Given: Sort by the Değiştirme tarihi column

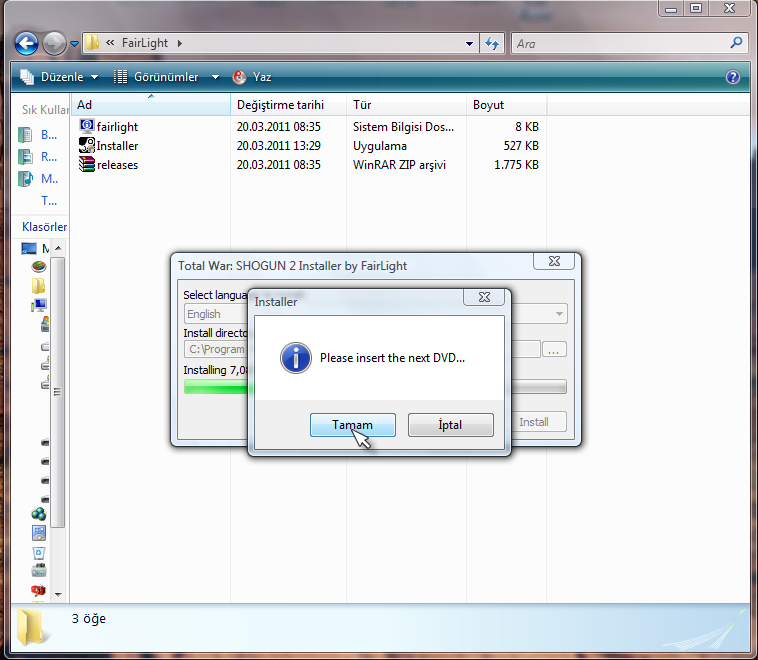Looking at the screenshot, I should [x=289, y=105].
